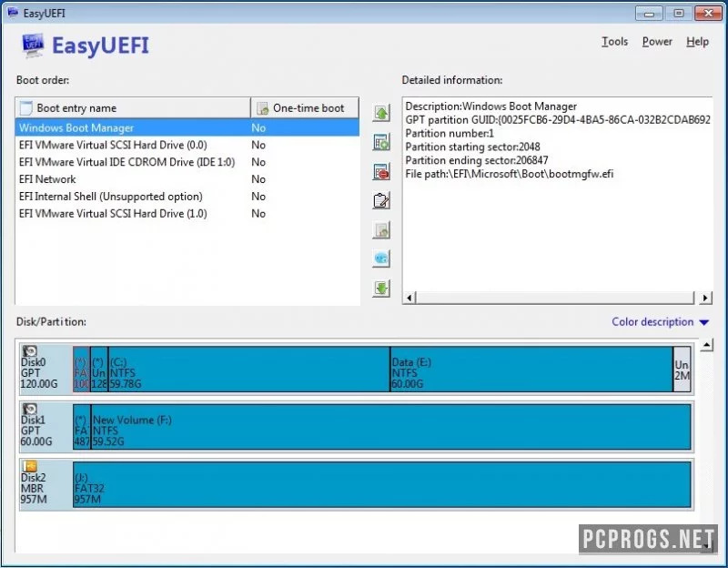
Task: Close the EasyUEFI window
Action: [708, 14]
